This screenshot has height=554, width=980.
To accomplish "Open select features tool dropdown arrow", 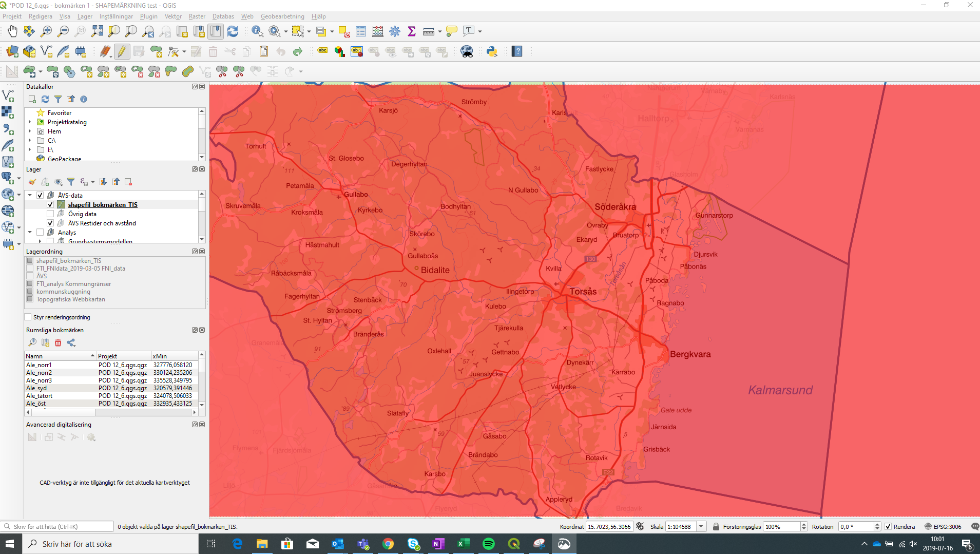I will 309,31.
